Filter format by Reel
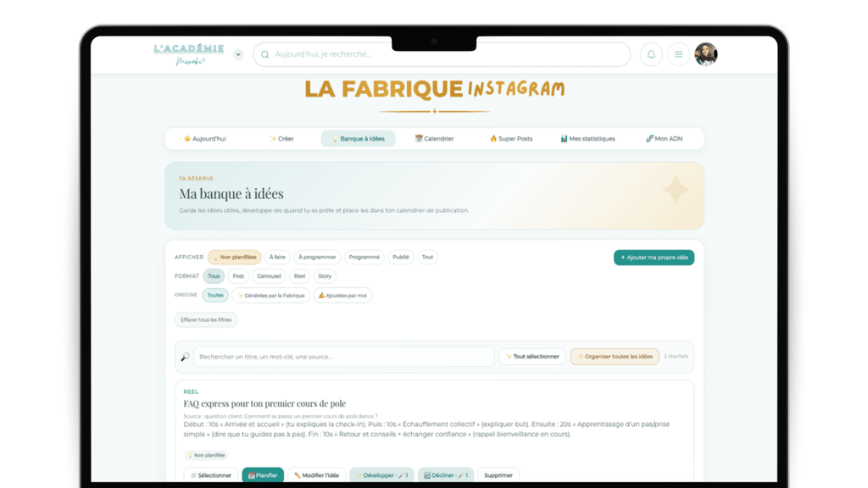 pos(299,276)
